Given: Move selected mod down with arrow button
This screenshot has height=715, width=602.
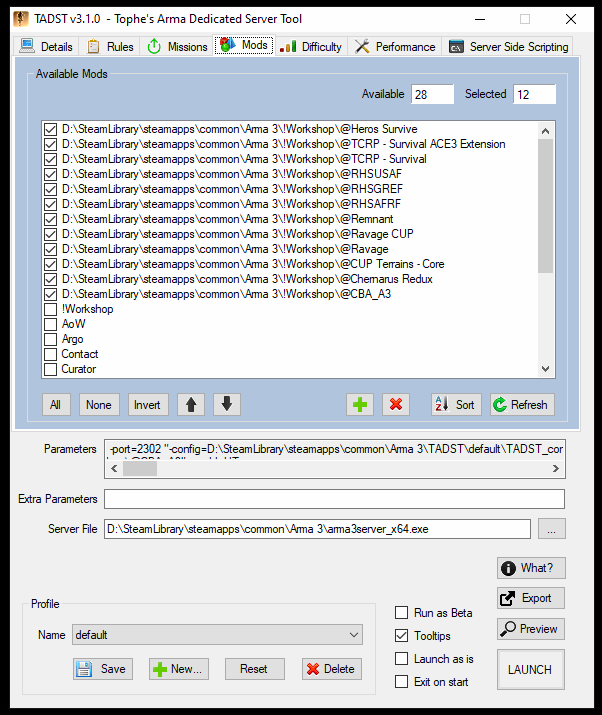Looking at the screenshot, I should 227,404.
